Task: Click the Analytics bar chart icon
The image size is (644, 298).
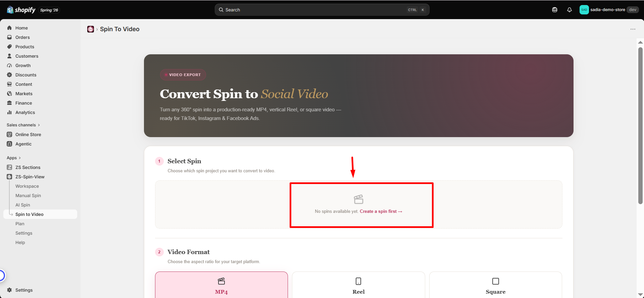Action: tap(9, 112)
